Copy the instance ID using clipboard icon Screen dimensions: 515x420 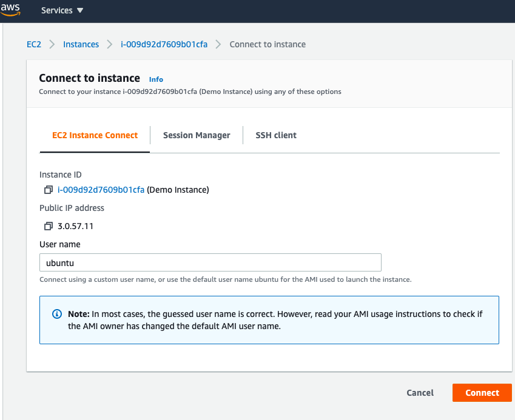tap(49, 189)
